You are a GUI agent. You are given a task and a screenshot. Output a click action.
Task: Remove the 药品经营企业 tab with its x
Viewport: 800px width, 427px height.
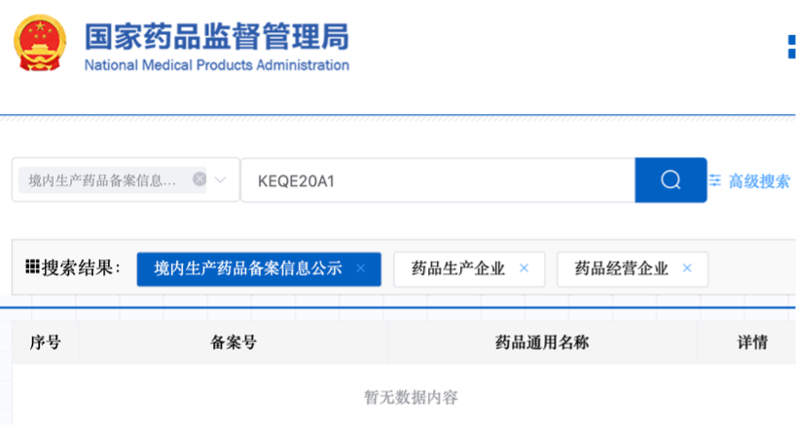687,268
